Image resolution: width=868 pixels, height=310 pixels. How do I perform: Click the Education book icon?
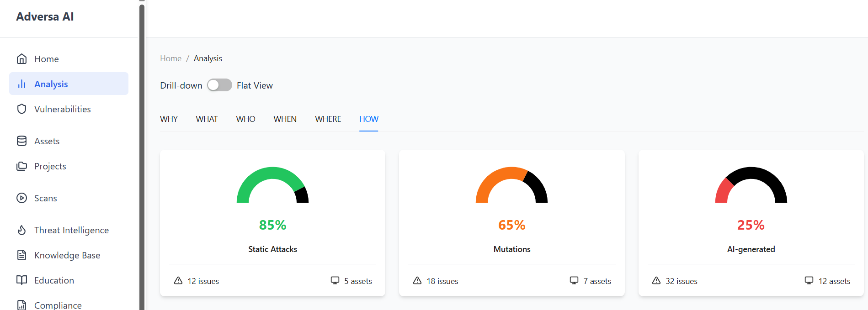pos(21,280)
